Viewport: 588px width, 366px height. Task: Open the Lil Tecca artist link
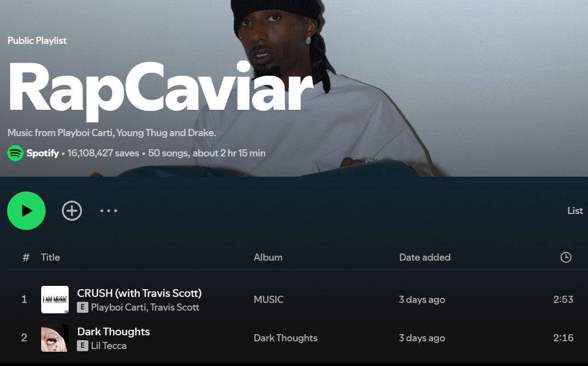coord(109,346)
